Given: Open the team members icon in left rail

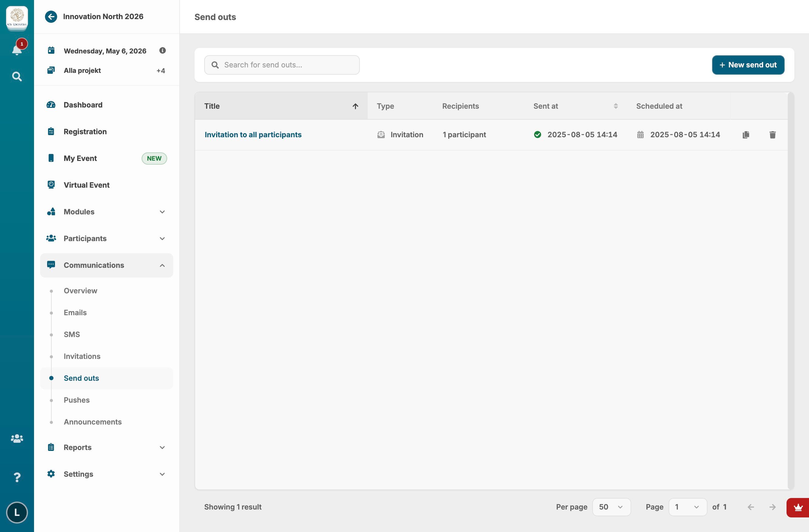Looking at the screenshot, I should [17, 438].
